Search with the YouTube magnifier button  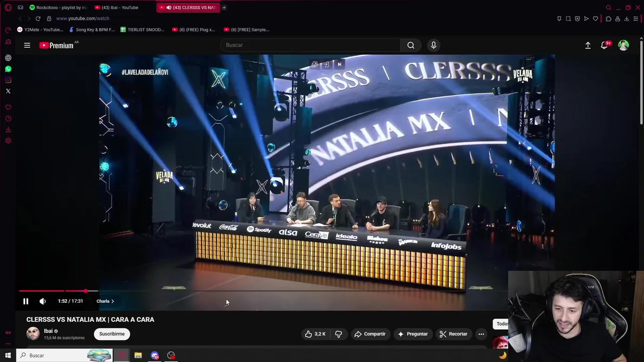(x=411, y=45)
